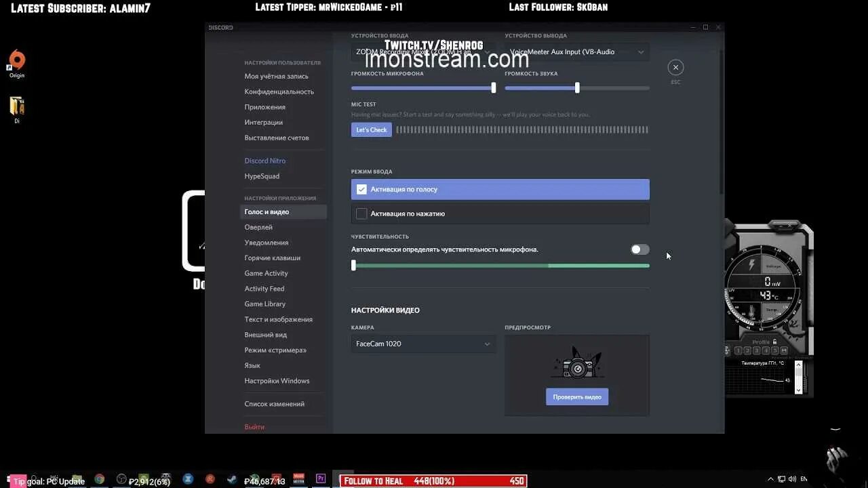Open Оверлей settings

[x=258, y=228]
